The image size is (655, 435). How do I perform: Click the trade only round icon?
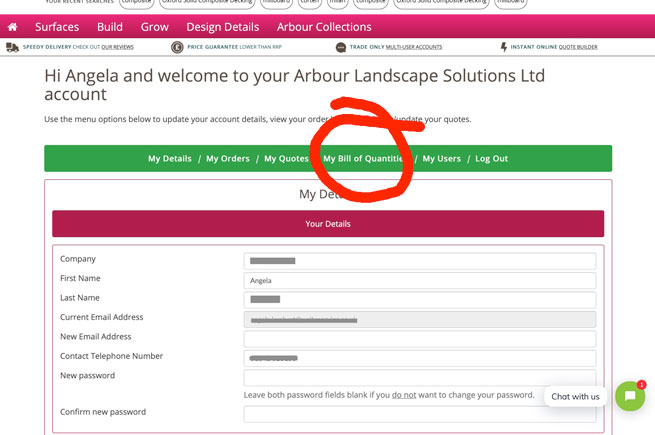[x=341, y=47]
